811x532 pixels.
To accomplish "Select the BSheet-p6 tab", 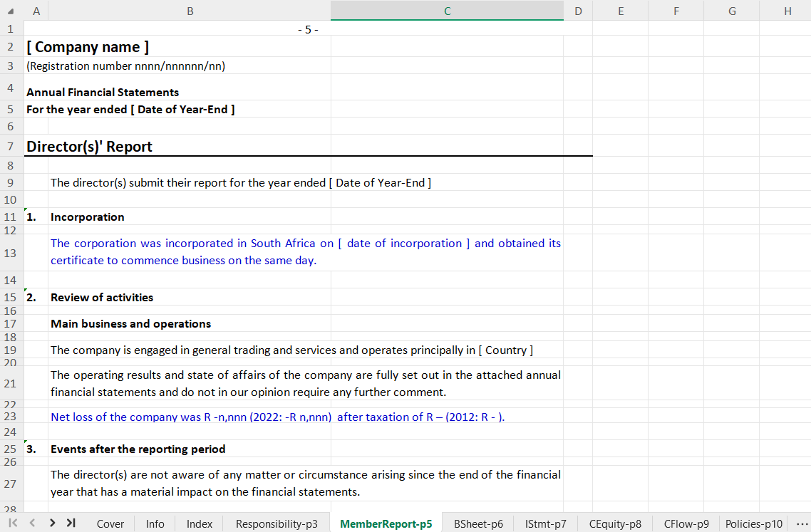I will (478, 524).
